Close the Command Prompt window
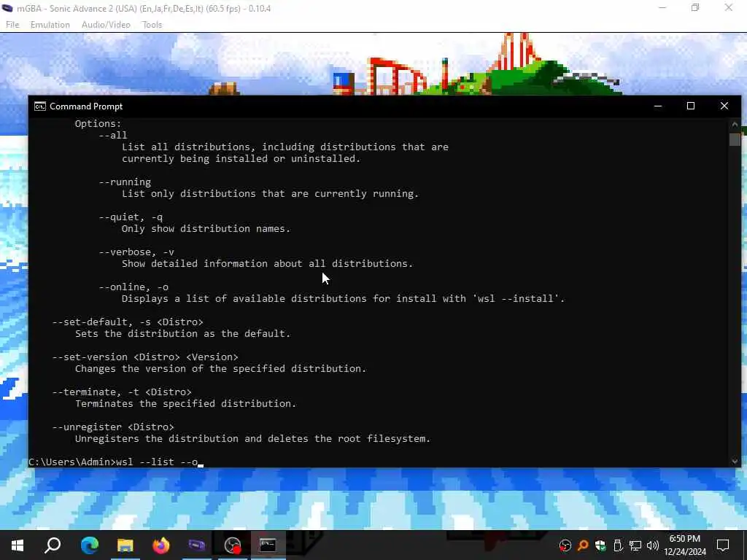747x560 pixels. tap(724, 106)
